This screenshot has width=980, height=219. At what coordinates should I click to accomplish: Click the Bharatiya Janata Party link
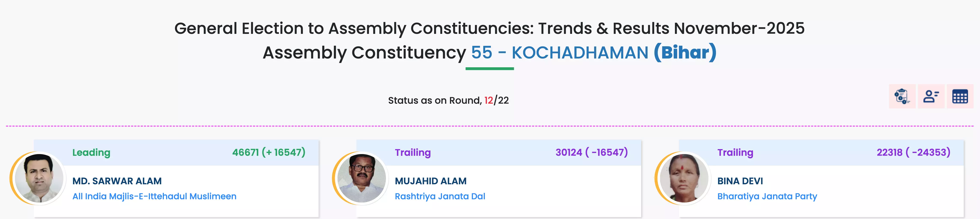coord(767,196)
